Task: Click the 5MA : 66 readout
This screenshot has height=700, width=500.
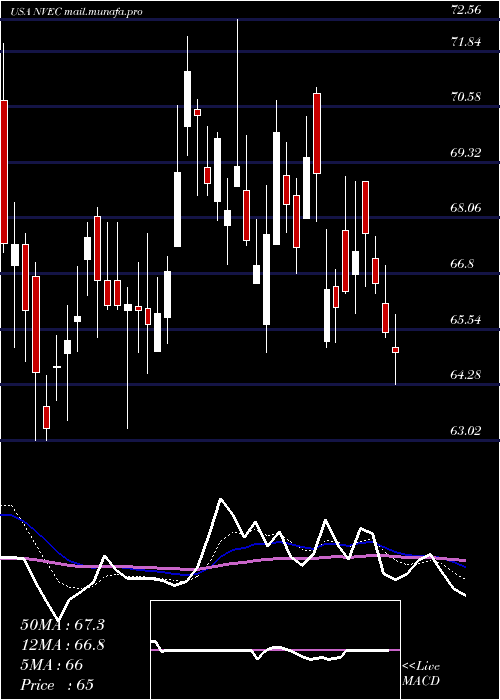Action: pyautogui.click(x=51, y=665)
